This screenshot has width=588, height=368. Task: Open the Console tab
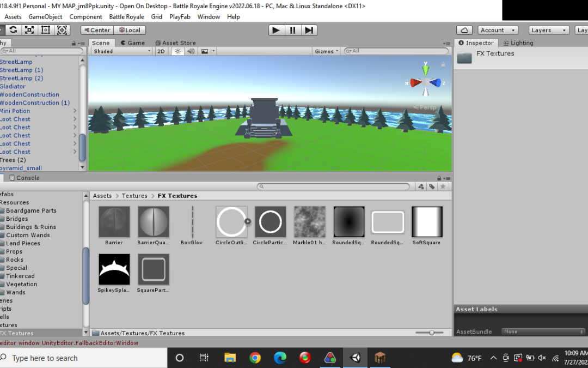tap(24, 178)
